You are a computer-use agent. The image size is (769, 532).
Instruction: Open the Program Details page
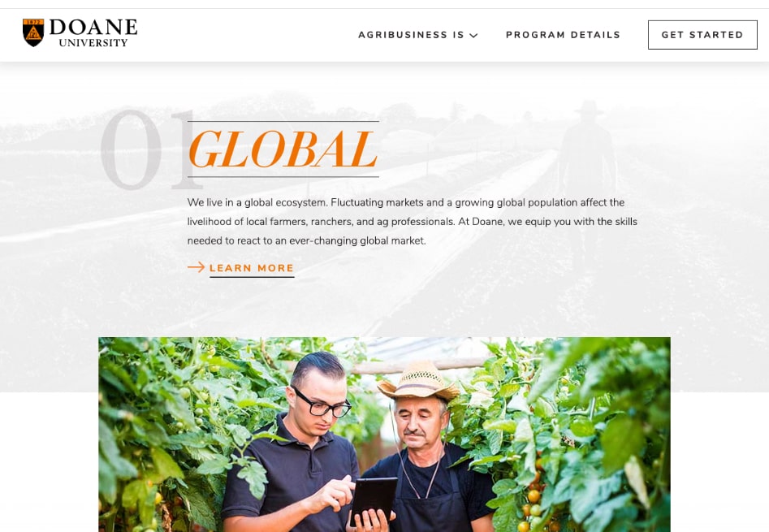tap(563, 35)
